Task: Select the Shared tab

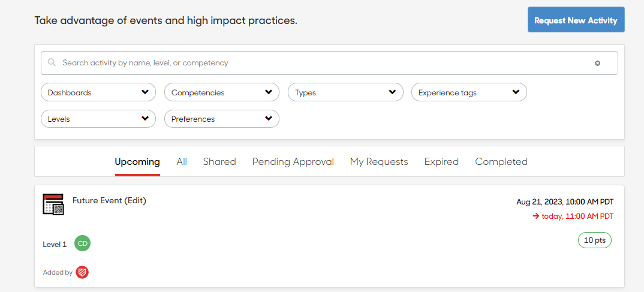Action: (x=219, y=162)
